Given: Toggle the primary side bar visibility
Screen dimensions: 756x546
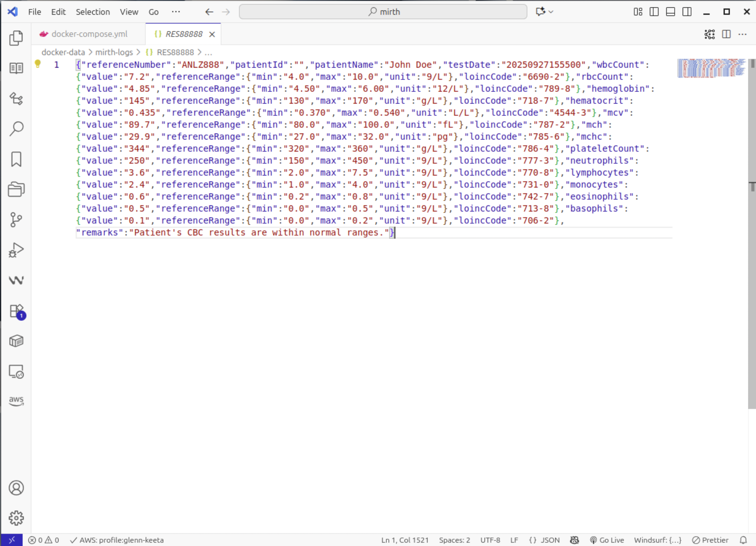Looking at the screenshot, I should click(x=654, y=12).
